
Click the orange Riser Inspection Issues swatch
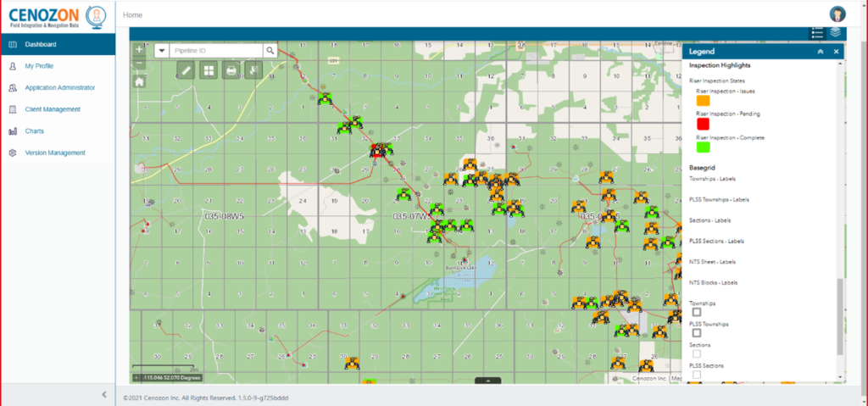tap(703, 100)
